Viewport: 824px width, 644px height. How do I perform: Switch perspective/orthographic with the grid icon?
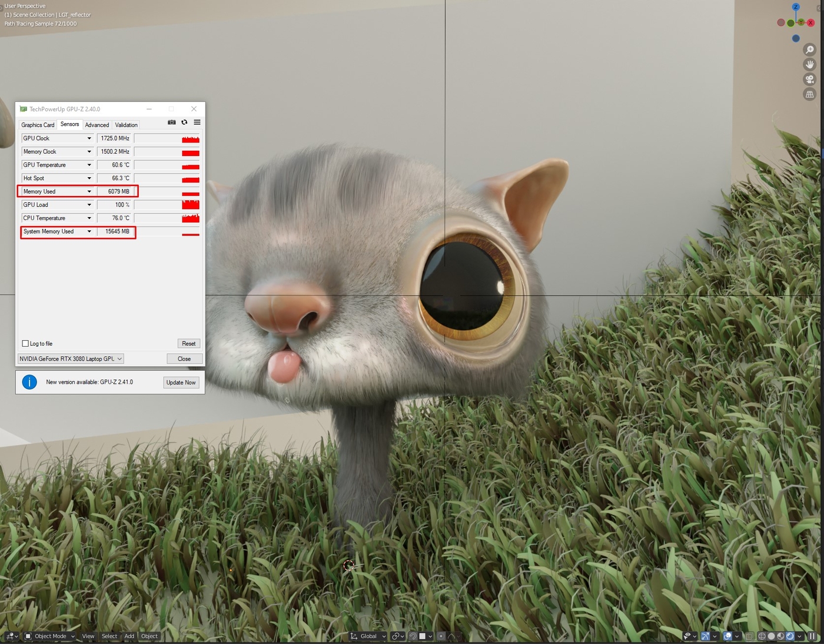(x=810, y=94)
